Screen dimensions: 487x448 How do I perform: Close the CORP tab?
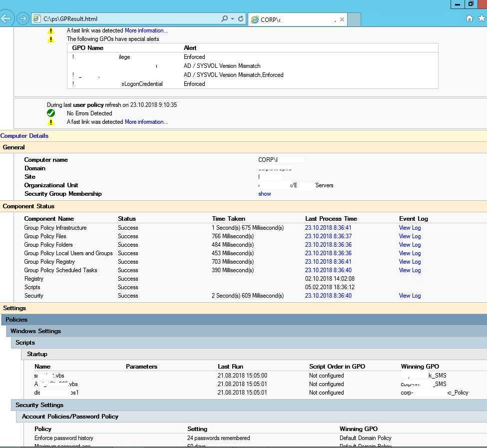pos(342,19)
